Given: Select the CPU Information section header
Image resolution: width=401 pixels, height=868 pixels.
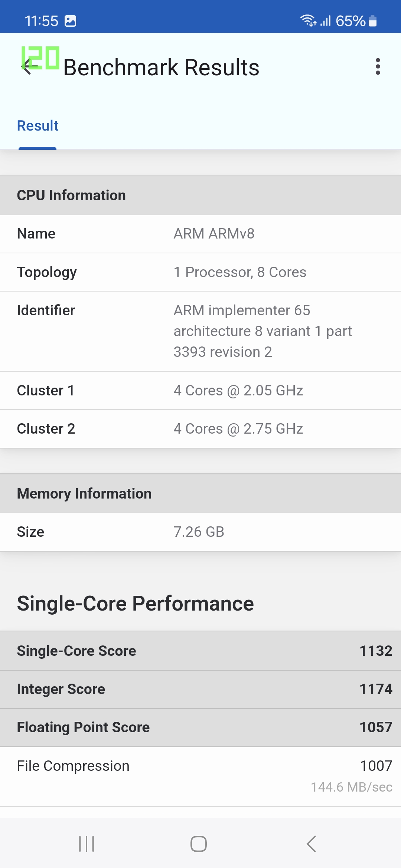Looking at the screenshot, I should point(200,195).
